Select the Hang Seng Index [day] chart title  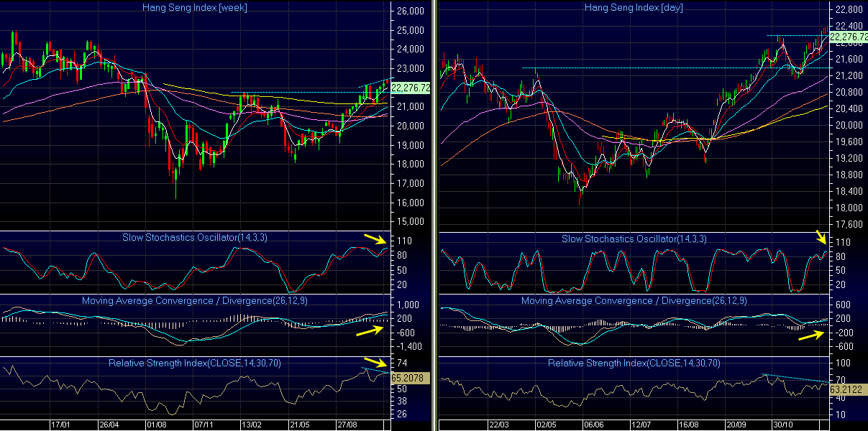tap(633, 7)
